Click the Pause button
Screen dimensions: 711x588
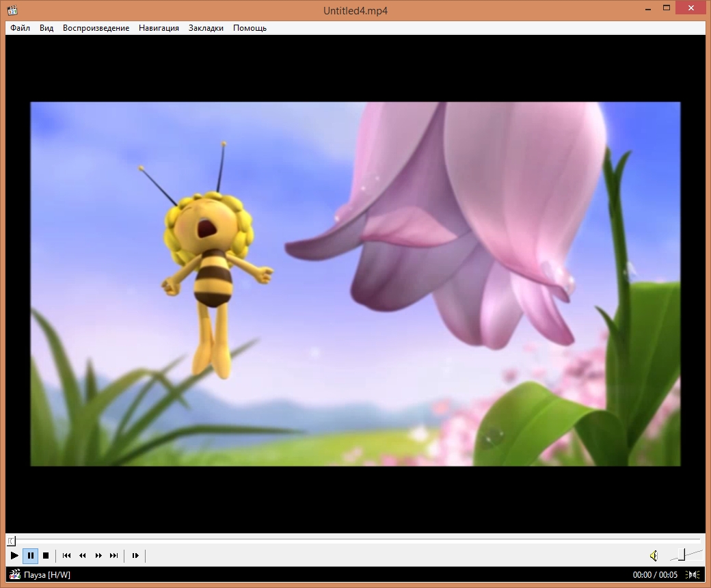tap(30, 555)
